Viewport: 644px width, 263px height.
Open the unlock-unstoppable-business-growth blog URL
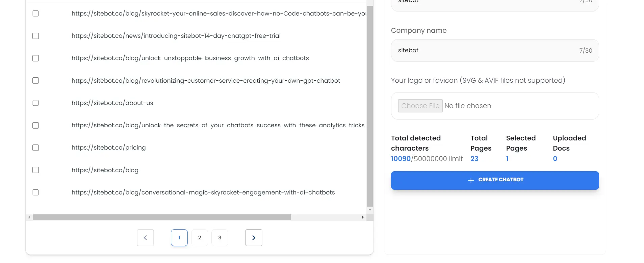(190, 58)
